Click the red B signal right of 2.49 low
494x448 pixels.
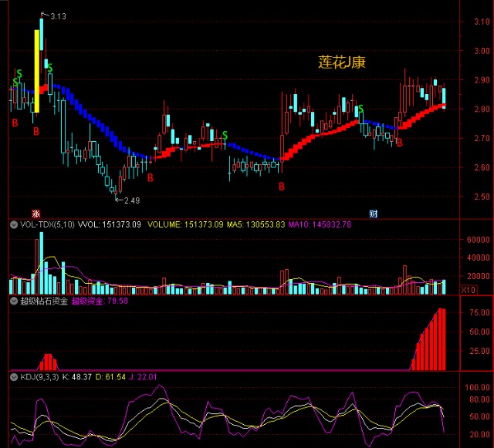151,178
